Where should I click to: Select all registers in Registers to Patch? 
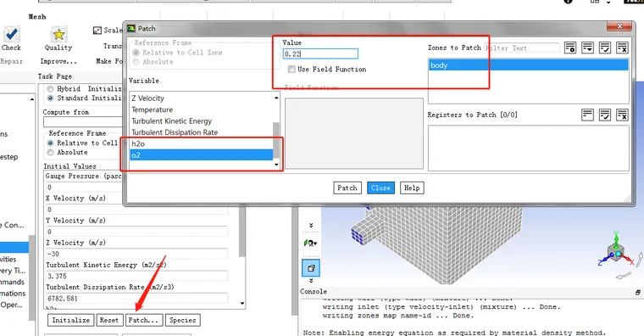pyautogui.click(x=604, y=115)
